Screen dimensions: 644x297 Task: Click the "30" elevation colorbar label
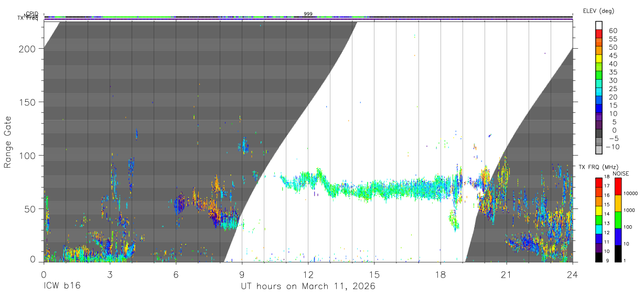click(x=613, y=81)
